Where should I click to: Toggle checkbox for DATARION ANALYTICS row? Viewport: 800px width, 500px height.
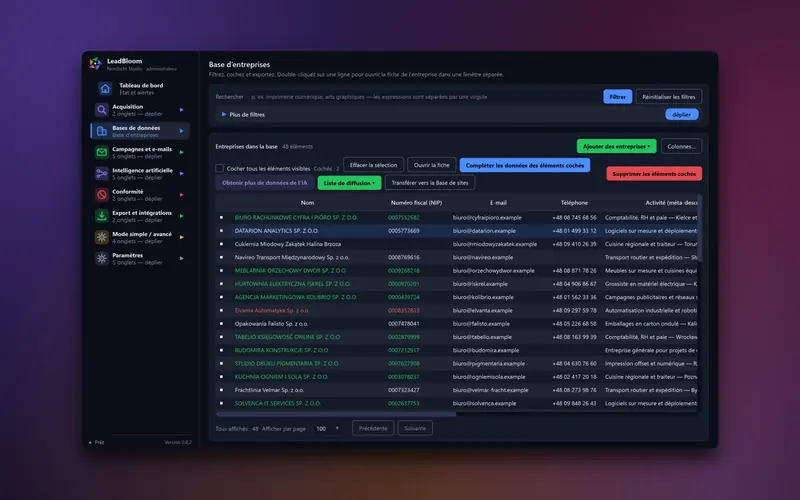(x=221, y=231)
